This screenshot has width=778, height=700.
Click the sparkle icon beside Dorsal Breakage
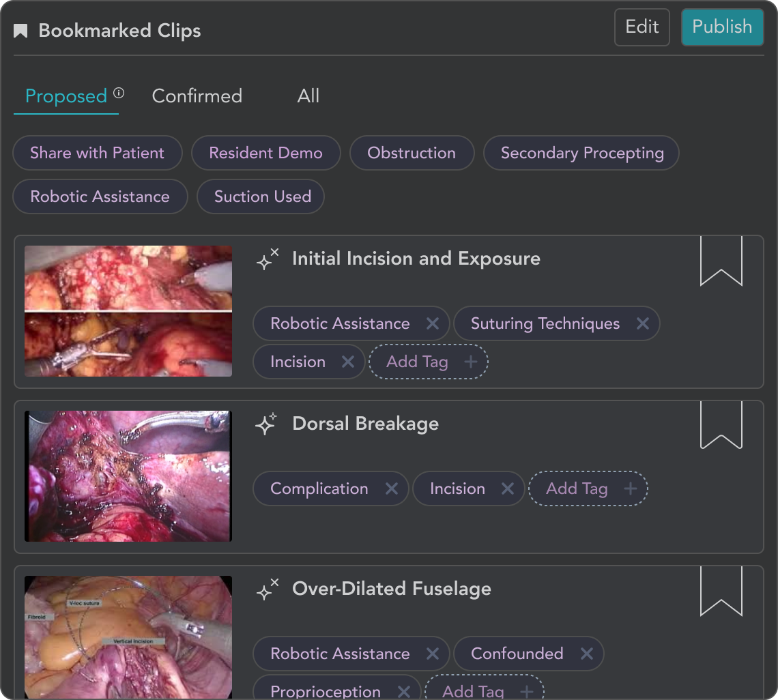tap(266, 424)
